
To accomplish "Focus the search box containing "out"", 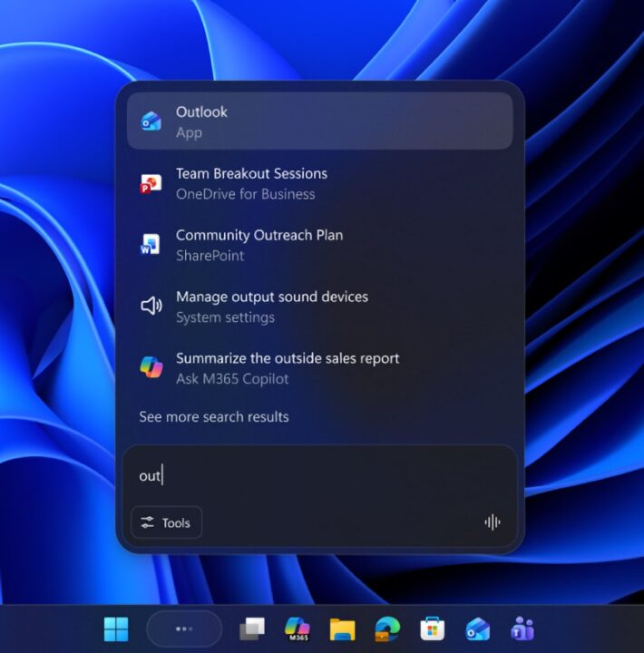I will click(317, 476).
